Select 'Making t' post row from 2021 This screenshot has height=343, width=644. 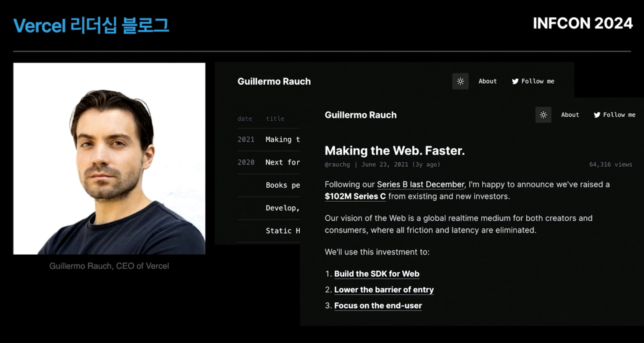tap(269, 140)
